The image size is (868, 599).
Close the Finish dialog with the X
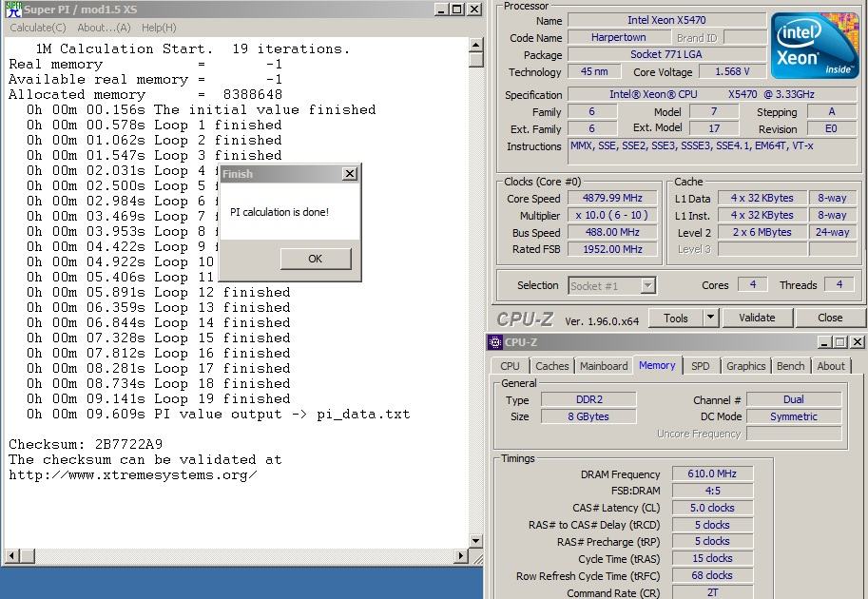pos(350,174)
